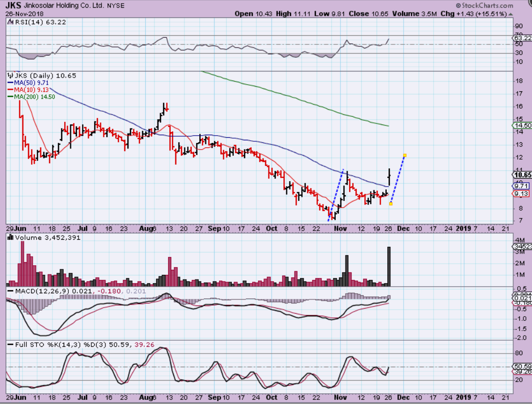Click the NYSE exchange label

click(116, 6)
